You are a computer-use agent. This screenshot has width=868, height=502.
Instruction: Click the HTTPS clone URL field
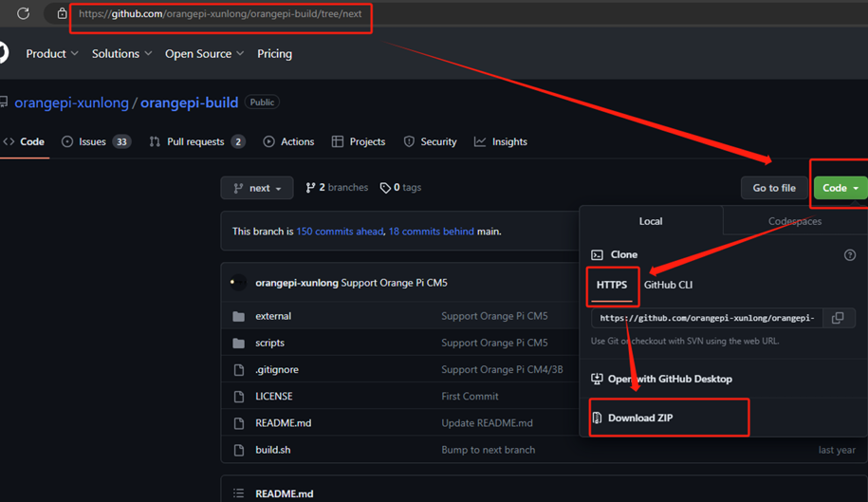click(x=707, y=318)
